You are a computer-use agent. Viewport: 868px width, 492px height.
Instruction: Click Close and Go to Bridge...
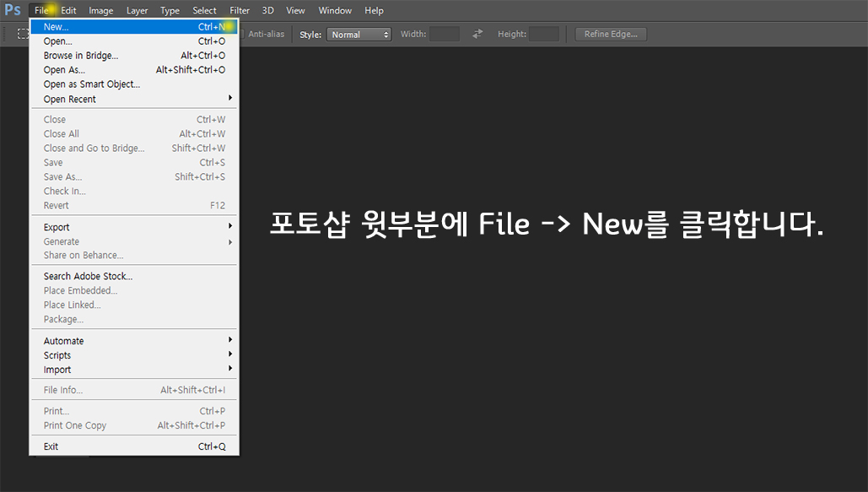click(134, 148)
